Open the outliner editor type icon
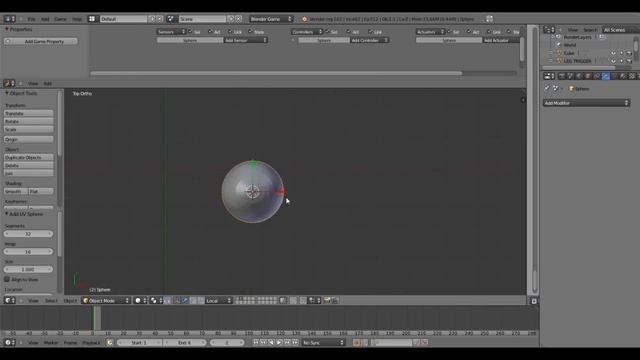This screenshot has height=360, width=640. click(x=549, y=30)
